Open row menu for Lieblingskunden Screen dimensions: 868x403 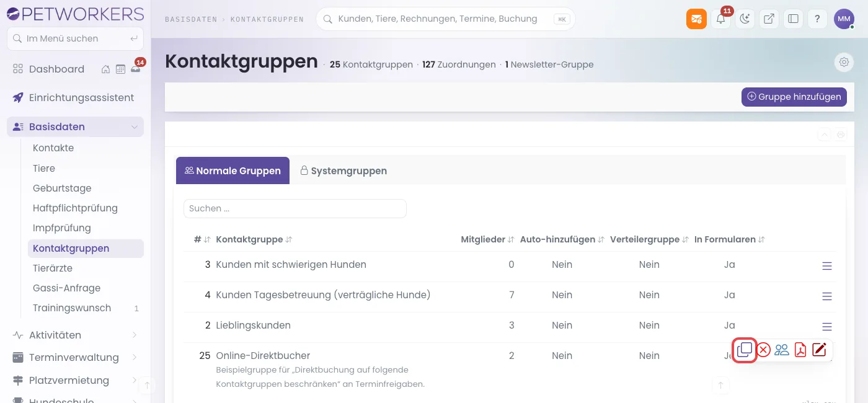826,327
